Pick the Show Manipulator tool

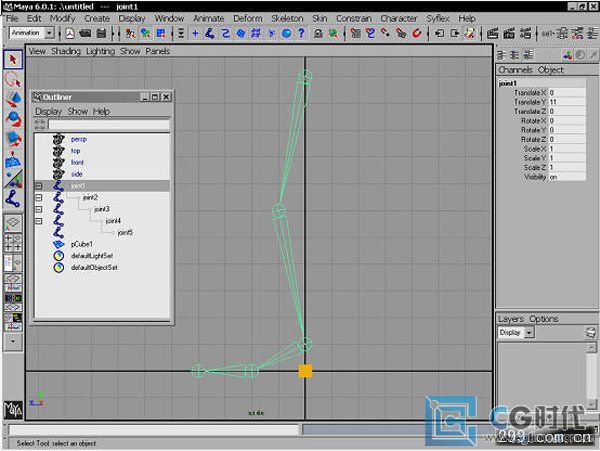[13, 178]
